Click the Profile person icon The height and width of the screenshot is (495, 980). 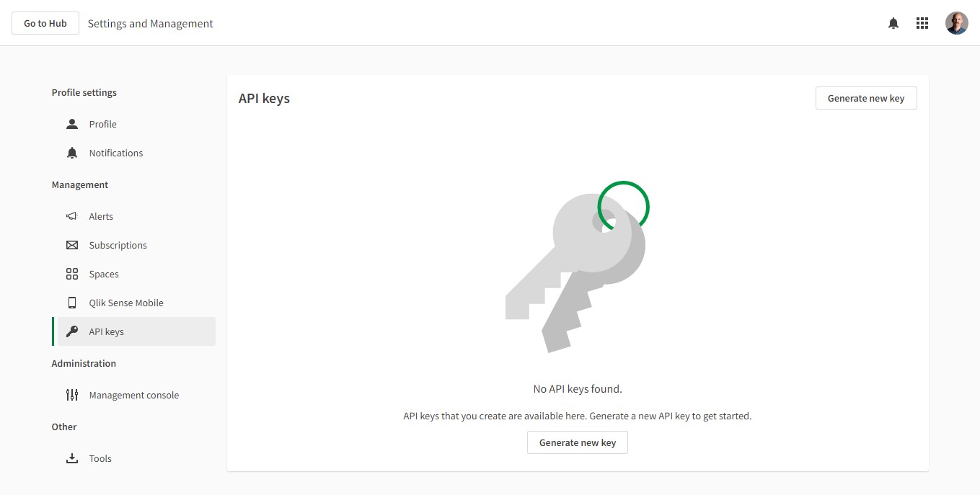[x=72, y=124]
